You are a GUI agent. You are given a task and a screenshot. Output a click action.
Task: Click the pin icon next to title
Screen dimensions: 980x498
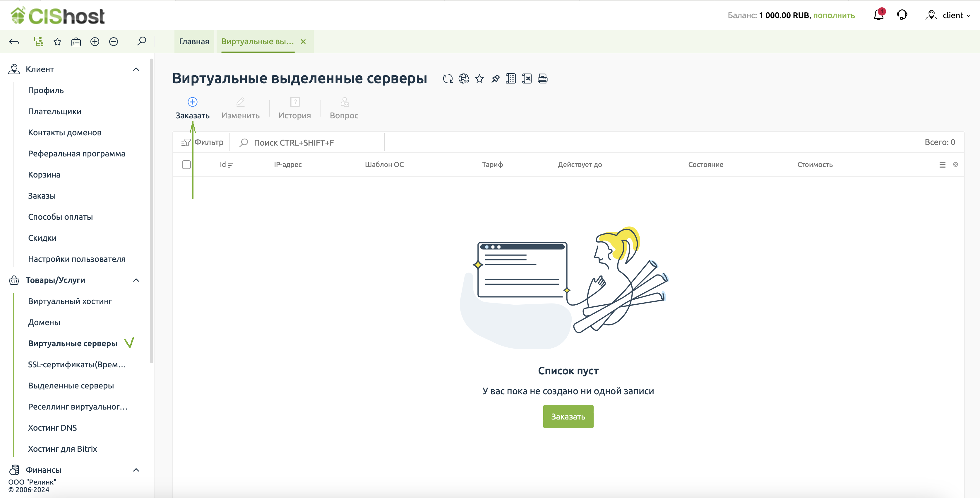pos(495,79)
